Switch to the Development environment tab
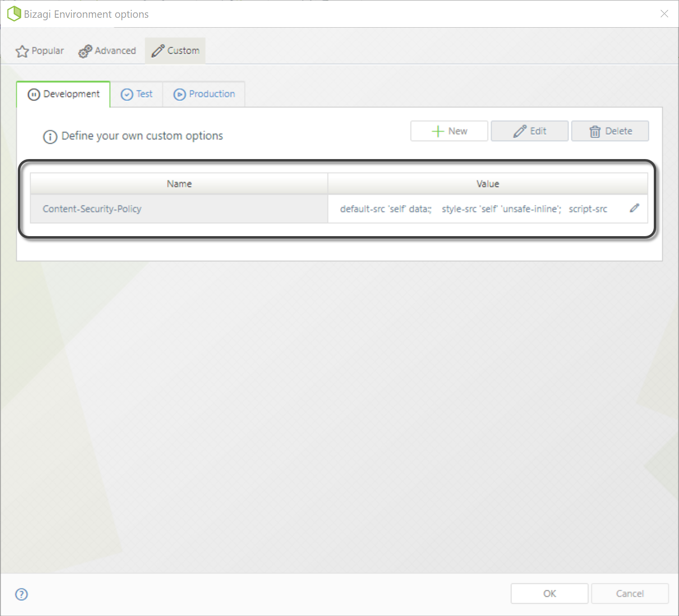The height and width of the screenshot is (616, 679). (x=64, y=94)
